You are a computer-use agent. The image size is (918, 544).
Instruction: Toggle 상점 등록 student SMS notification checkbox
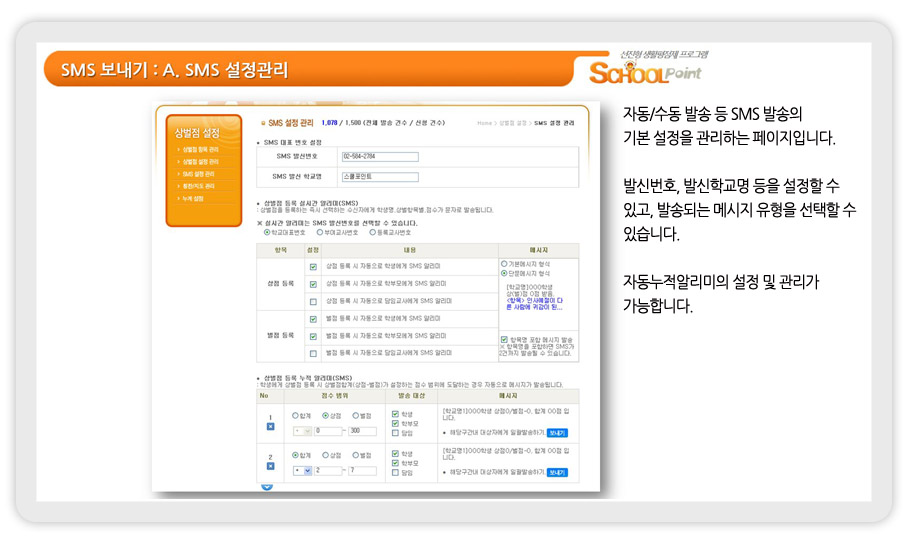(314, 267)
